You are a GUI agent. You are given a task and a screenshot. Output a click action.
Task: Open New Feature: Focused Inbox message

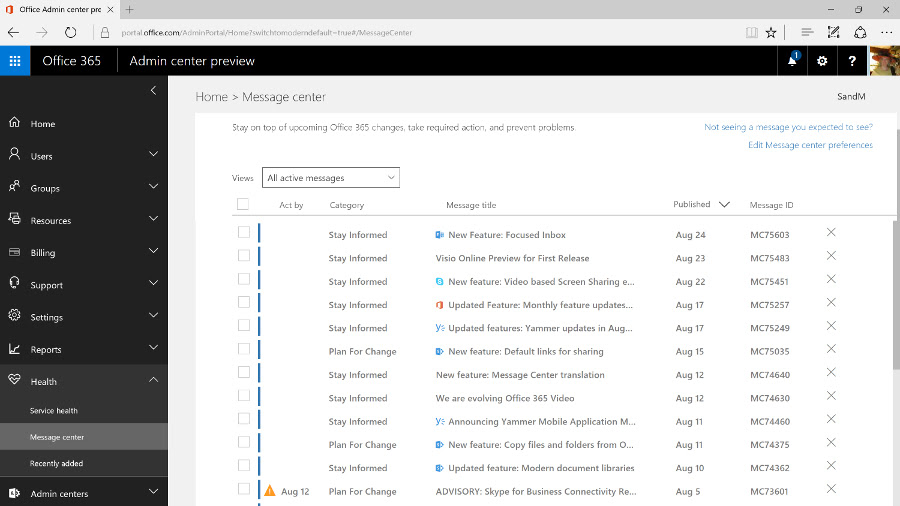pos(507,235)
